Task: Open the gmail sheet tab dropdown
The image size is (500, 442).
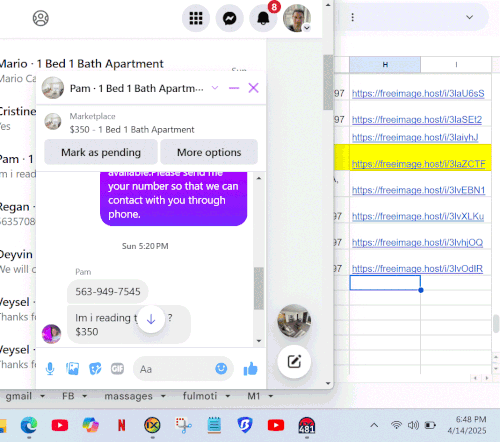Action: (42, 396)
